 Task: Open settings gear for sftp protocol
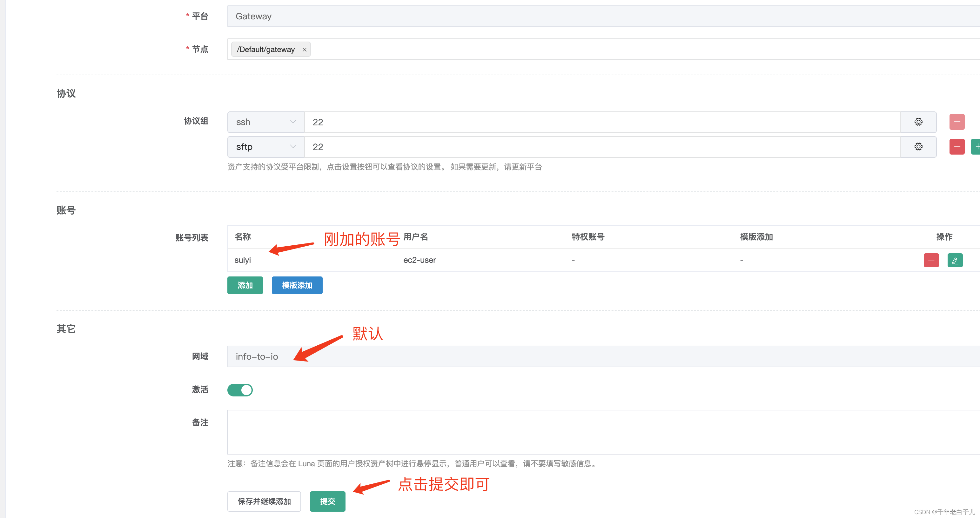pyautogui.click(x=918, y=147)
